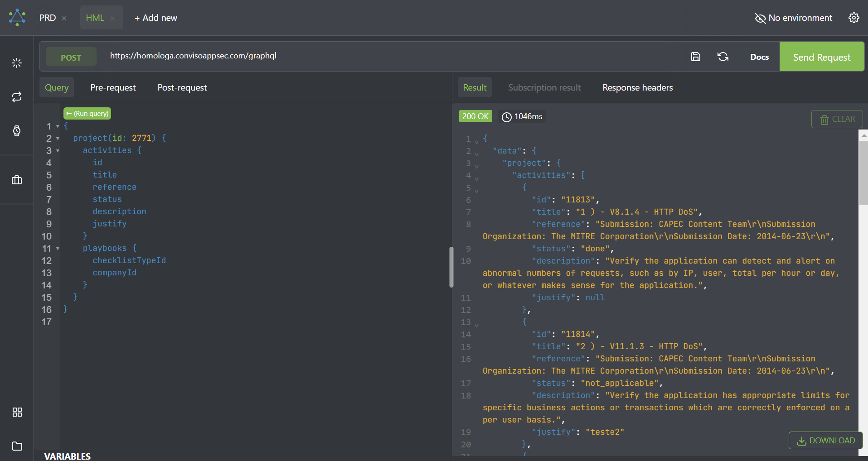Collapse result line 13 object fold
The width and height of the screenshot is (868, 461).
tap(476, 325)
